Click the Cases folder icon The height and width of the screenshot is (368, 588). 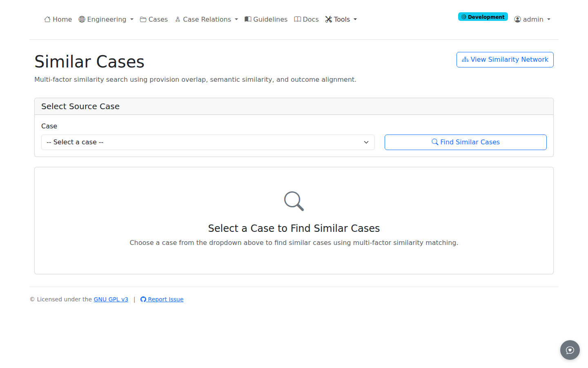[143, 19]
